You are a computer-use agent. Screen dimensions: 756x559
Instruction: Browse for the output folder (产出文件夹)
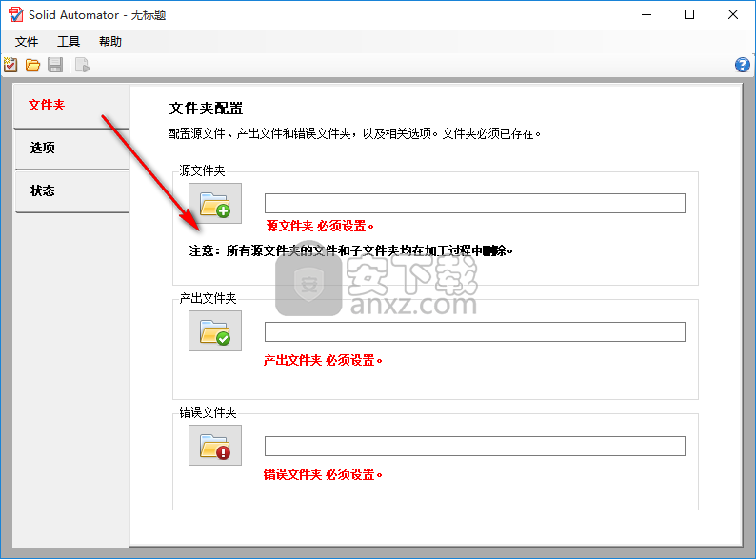coord(215,330)
